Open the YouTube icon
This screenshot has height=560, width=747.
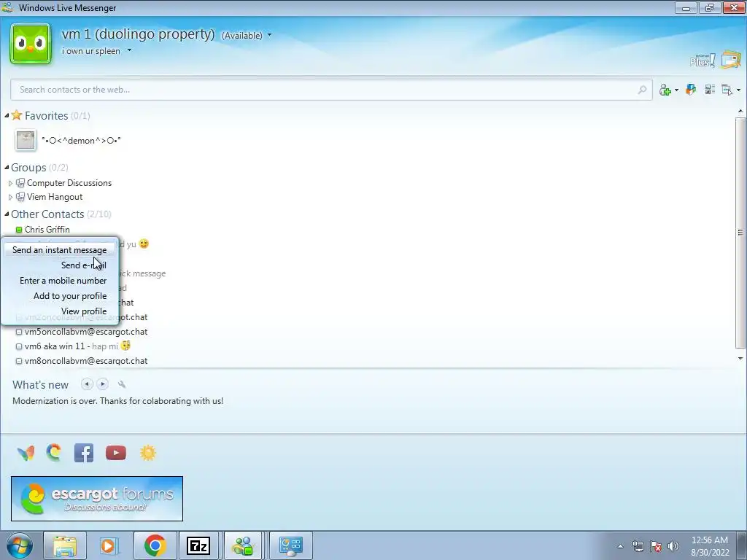(x=116, y=453)
